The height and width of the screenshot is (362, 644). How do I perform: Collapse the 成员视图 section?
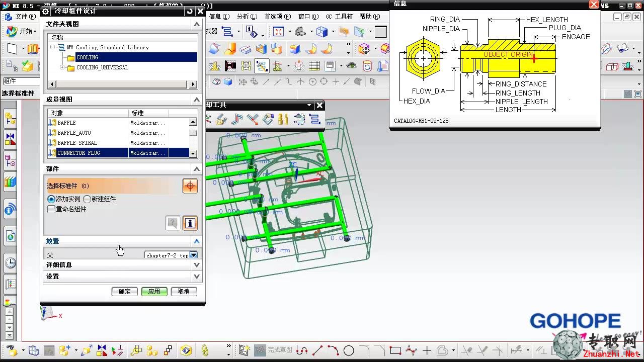[197, 100]
